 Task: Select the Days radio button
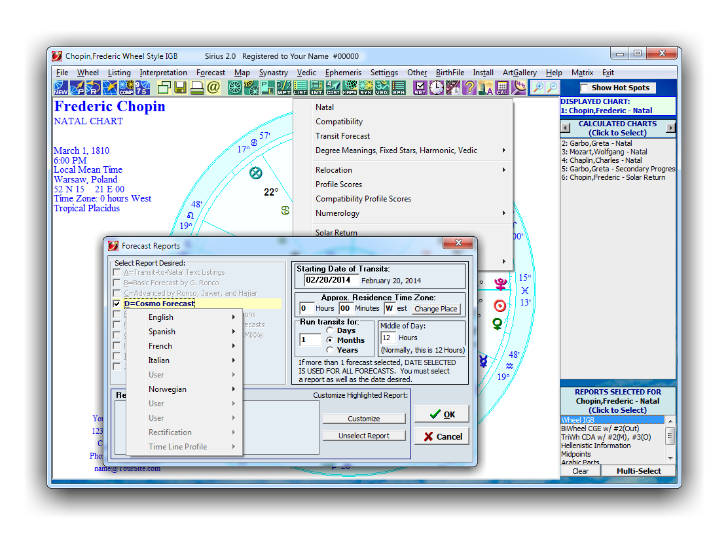tap(330, 330)
